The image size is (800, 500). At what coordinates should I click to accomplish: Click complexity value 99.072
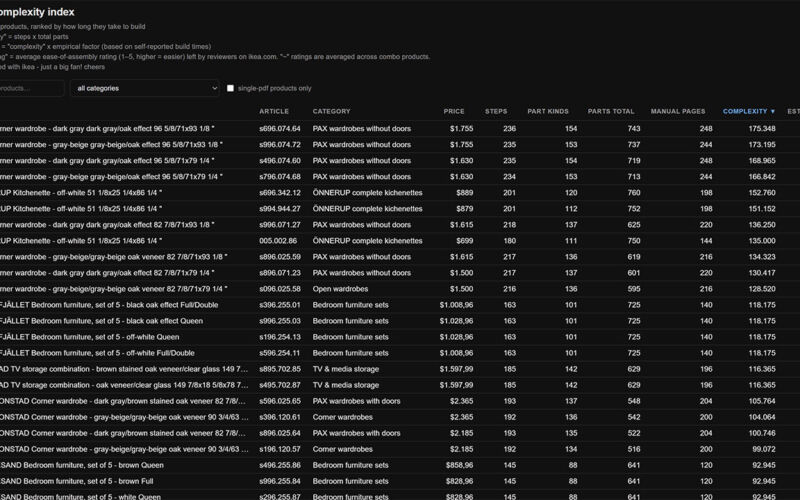click(764, 449)
